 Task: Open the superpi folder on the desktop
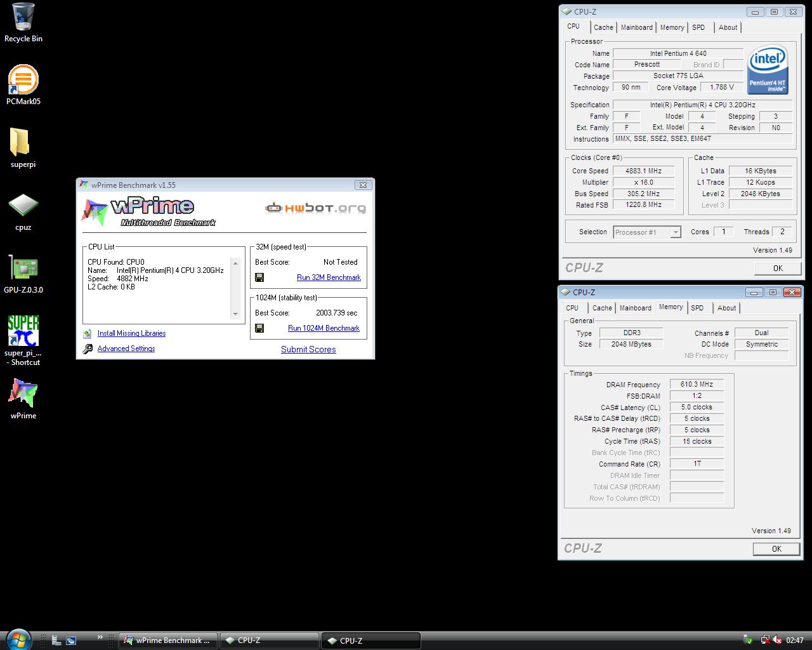[x=23, y=148]
